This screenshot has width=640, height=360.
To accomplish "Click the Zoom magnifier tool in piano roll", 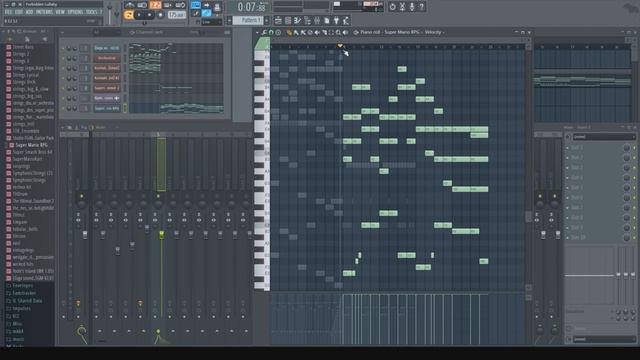I will point(338,32).
